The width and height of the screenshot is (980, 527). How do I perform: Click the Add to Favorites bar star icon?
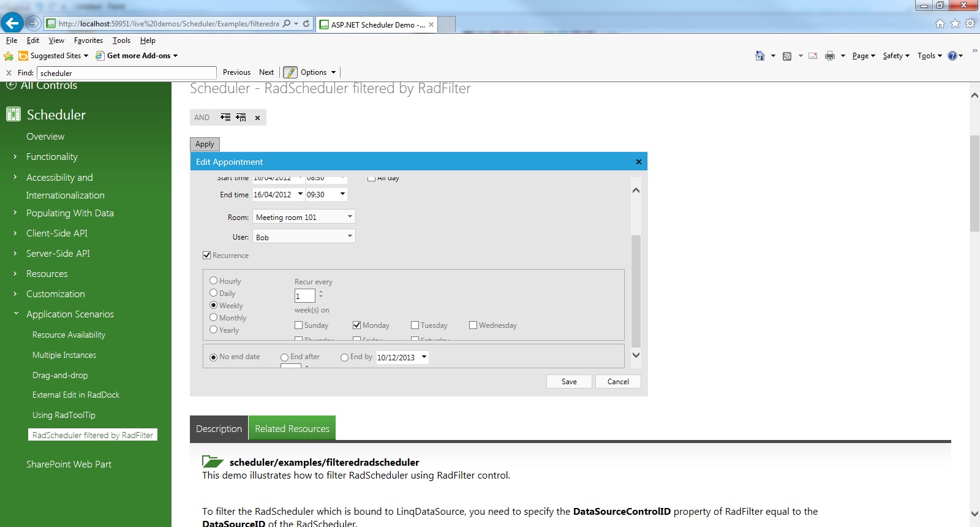tap(9, 56)
